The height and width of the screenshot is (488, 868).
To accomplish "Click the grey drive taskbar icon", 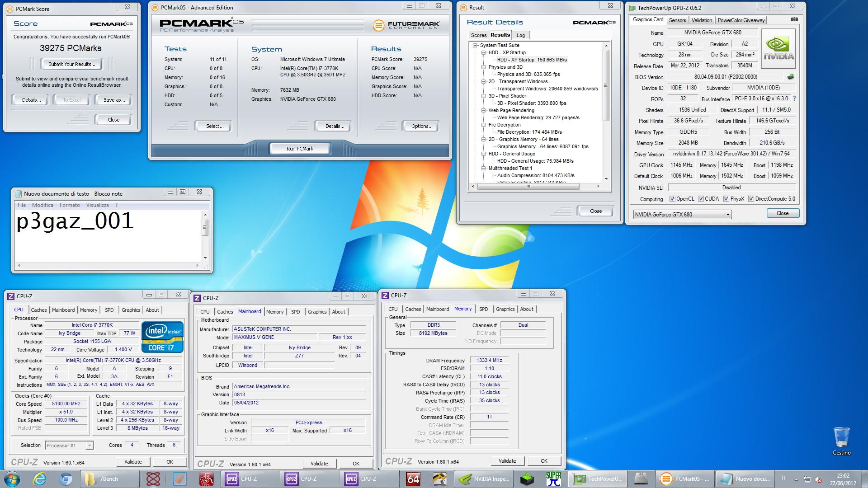I will 641,479.
